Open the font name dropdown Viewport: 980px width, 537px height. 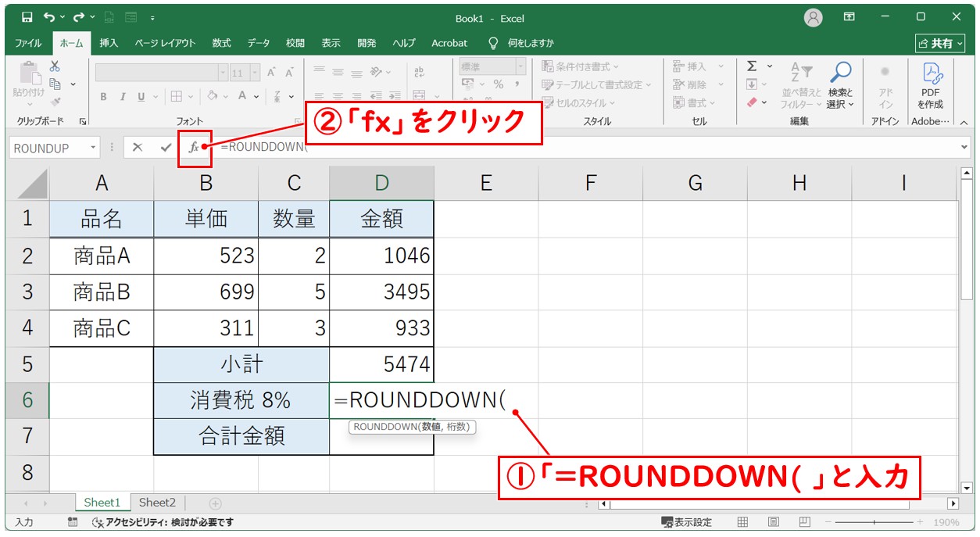(222, 73)
